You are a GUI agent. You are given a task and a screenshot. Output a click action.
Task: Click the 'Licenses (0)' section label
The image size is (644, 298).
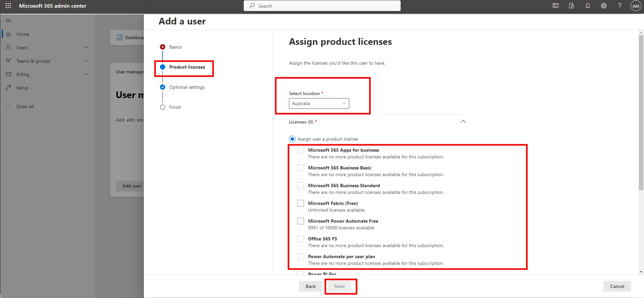(301, 122)
